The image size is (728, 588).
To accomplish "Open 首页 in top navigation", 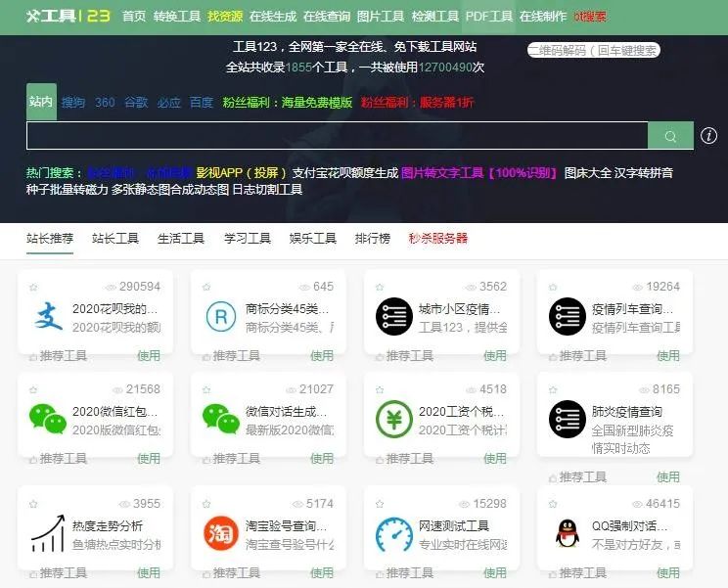I will point(134,17).
